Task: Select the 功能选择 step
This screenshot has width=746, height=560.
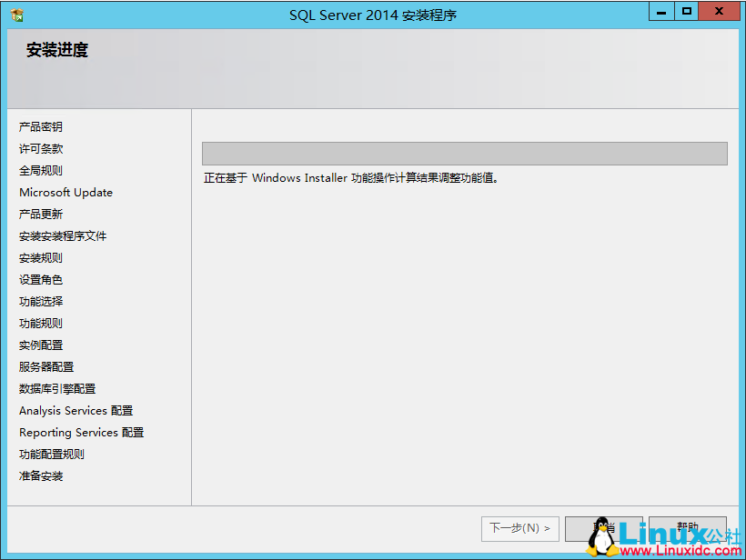Action: (x=39, y=301)
